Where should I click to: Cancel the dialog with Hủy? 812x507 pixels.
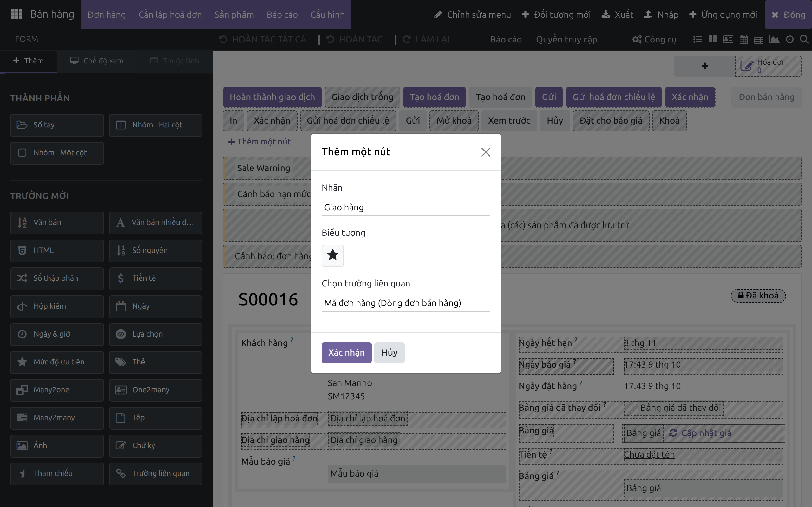(x=389, y=352)
